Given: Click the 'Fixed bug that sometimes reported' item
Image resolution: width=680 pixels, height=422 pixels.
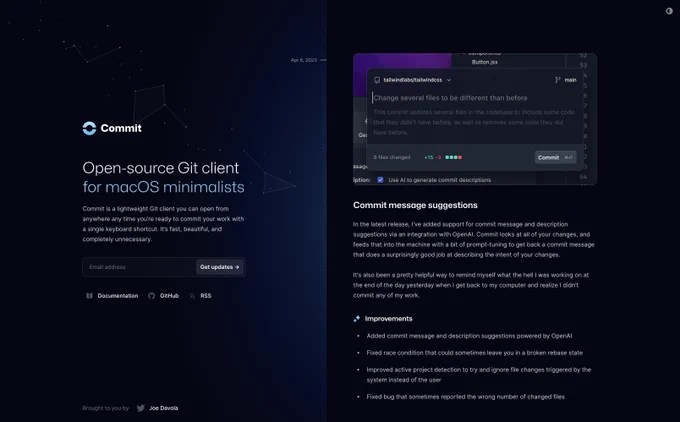Looking at the screenshot, I should pos(465,396).
